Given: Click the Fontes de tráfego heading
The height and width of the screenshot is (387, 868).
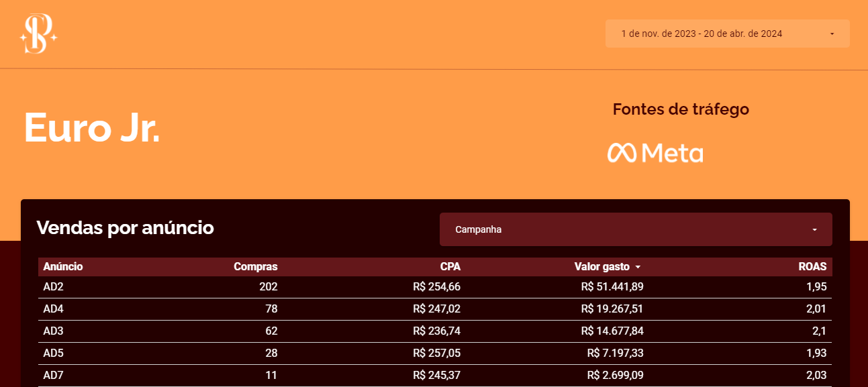Looking at the screenshot, I should [680, 109].
